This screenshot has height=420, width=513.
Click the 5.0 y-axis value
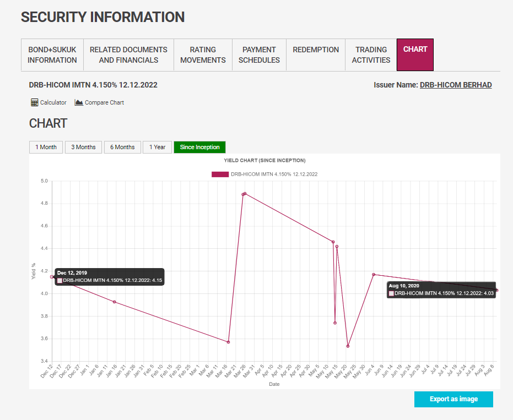[44, 181]
